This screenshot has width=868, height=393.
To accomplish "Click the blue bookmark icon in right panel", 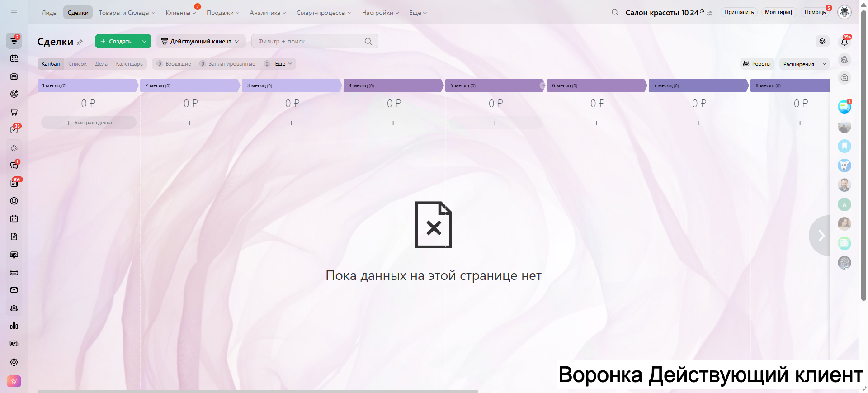I will [x=844, y=146].
